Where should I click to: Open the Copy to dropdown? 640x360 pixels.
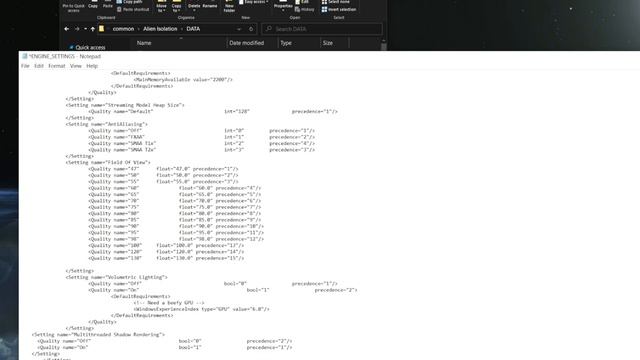177,6
